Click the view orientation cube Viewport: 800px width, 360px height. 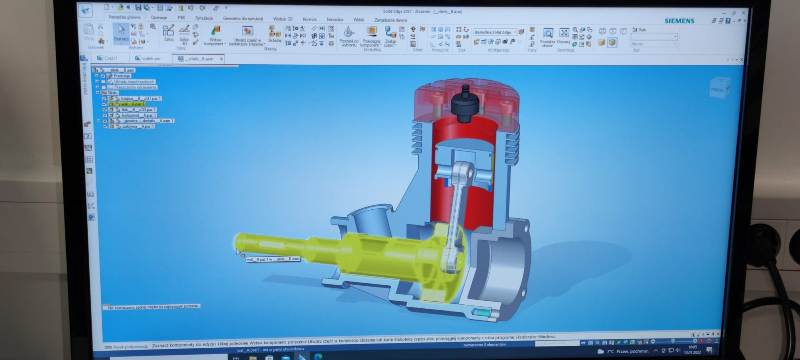[x=719, y=88]
